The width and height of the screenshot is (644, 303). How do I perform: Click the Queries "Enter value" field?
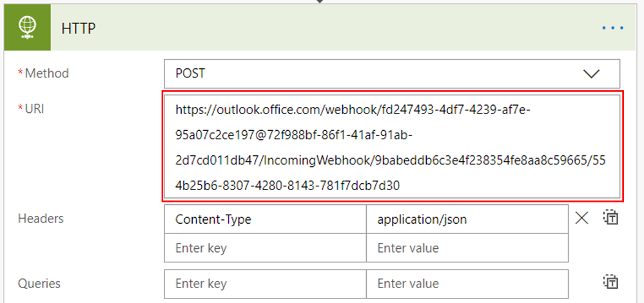pyautogui.click(x=467, y=284)
